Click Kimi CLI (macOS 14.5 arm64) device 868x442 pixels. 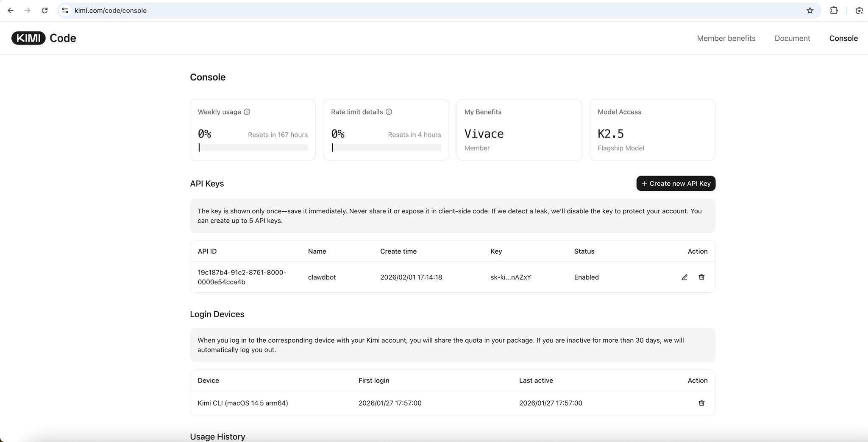243,403
